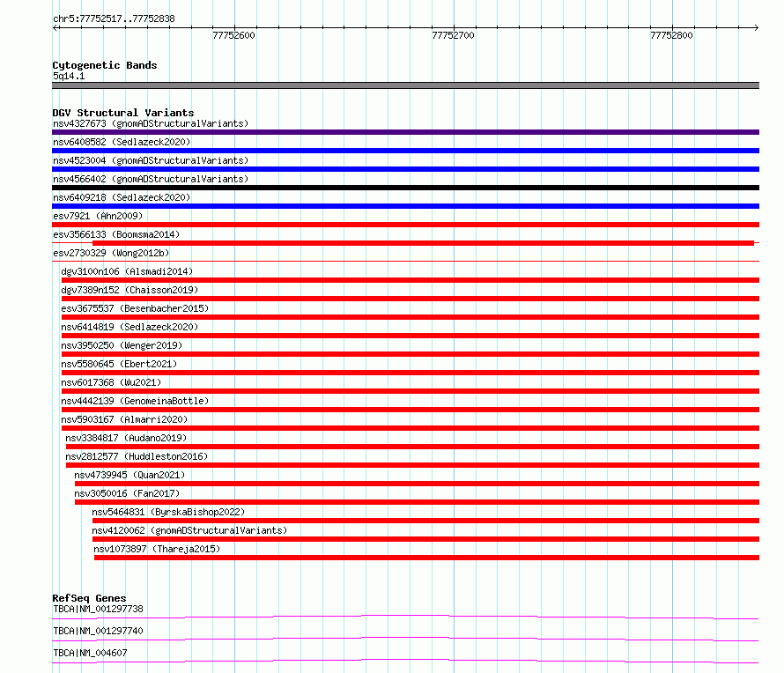Click the left arrowhead of the coordinate ruler
The image size is (784, 673).
[55, 28]
